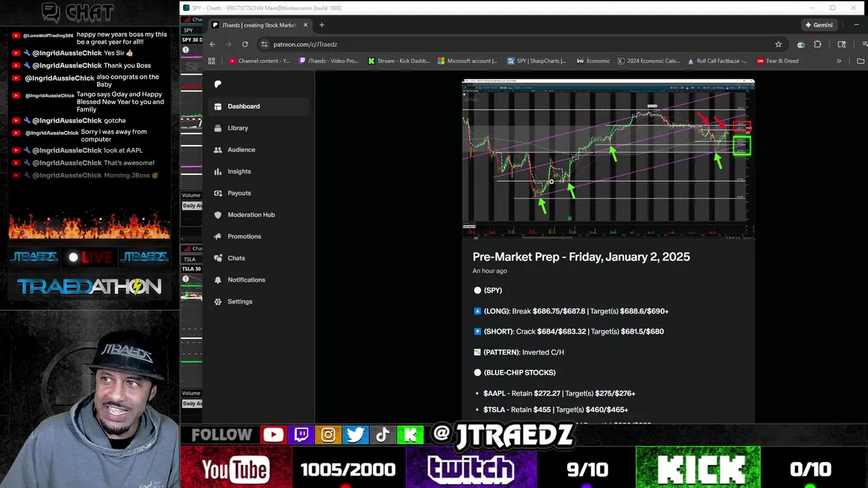This screenshot has height=488, width=868.
Task: Click the browser back arrow
Action: (212, 44)
